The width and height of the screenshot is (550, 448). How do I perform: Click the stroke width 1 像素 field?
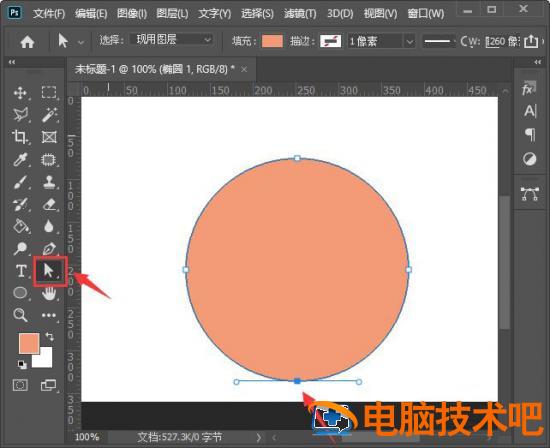375,42
